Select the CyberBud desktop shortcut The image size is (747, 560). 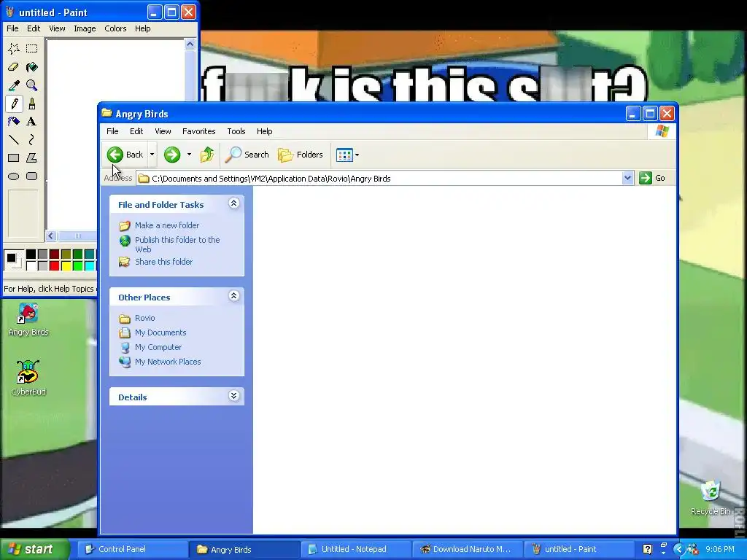click(x=28, y=378)
